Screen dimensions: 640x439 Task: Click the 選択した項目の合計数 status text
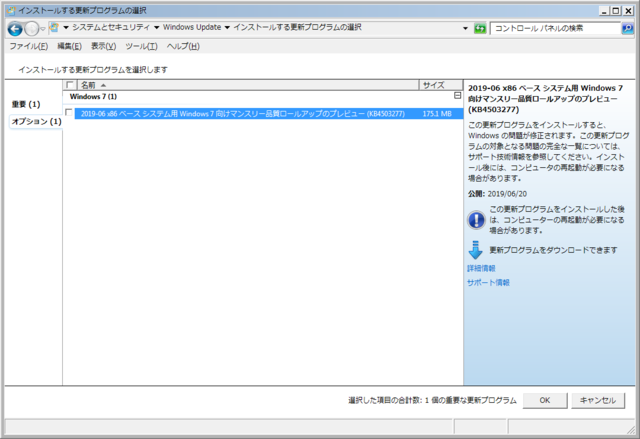(432, 401)
